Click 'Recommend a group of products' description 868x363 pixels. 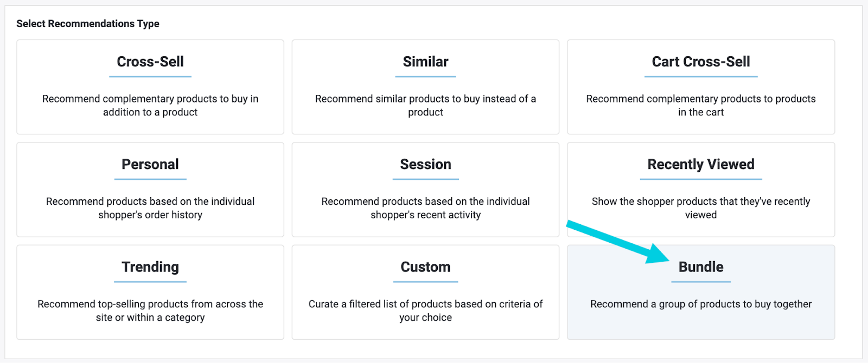point(701,304)
